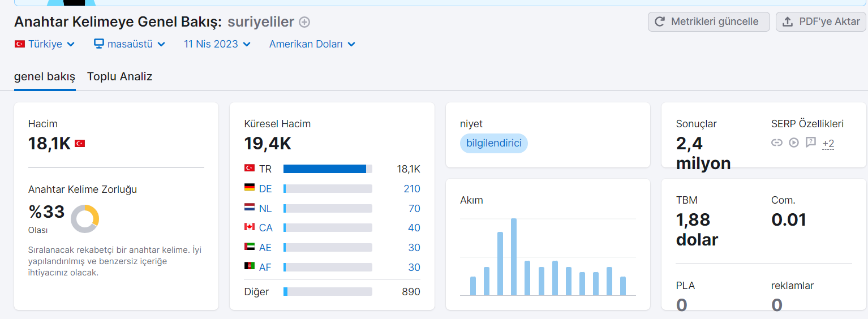Click the bilgilendirici intent badge
This screenshot has width=868, height=319.
point(493,143)
